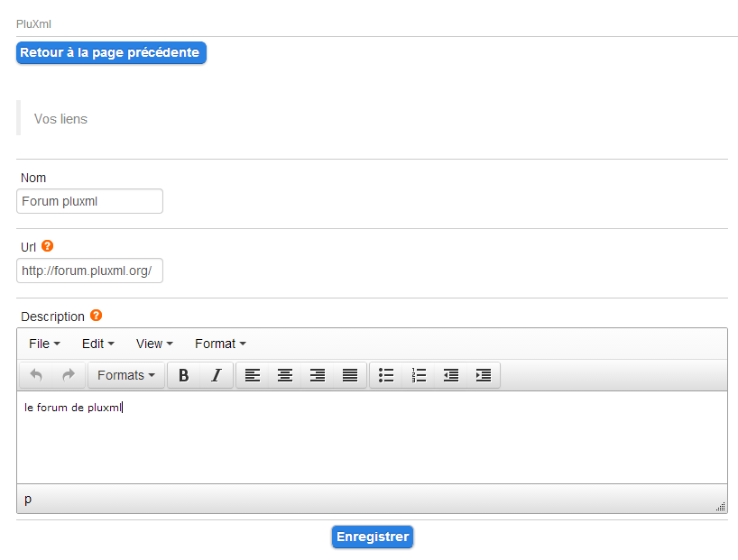Increase indent of the paragraph
This screenshot has height=560, width=738.
pos(484,375)
